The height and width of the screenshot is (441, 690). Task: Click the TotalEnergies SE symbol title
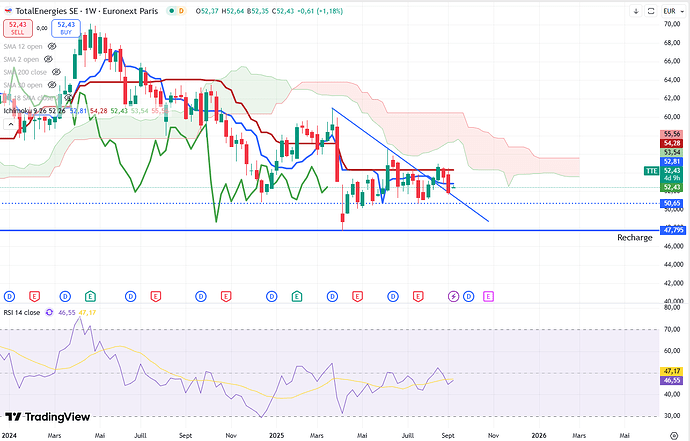click(87, 11)
